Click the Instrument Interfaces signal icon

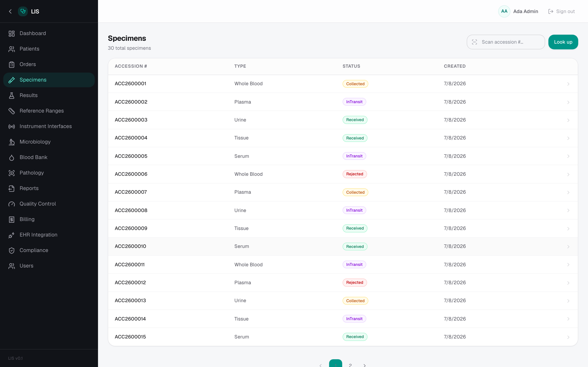pyautogui.click(x=11, y=126)
